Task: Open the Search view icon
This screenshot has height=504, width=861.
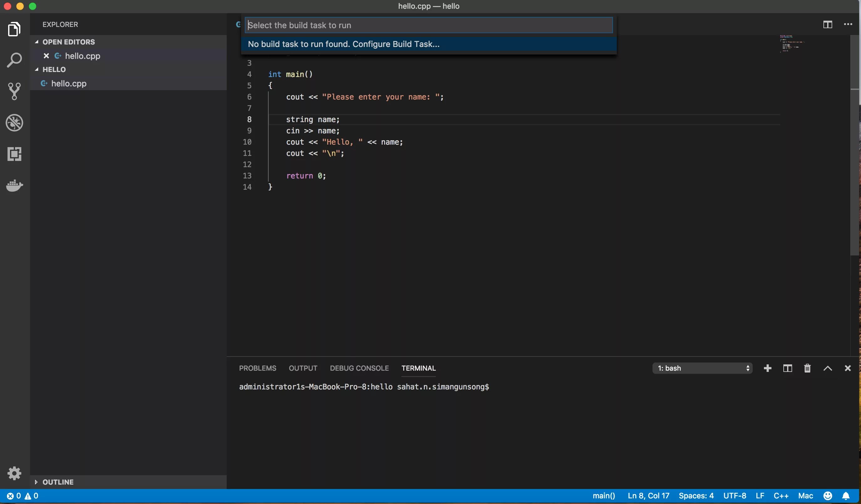Action: (14, 60)
